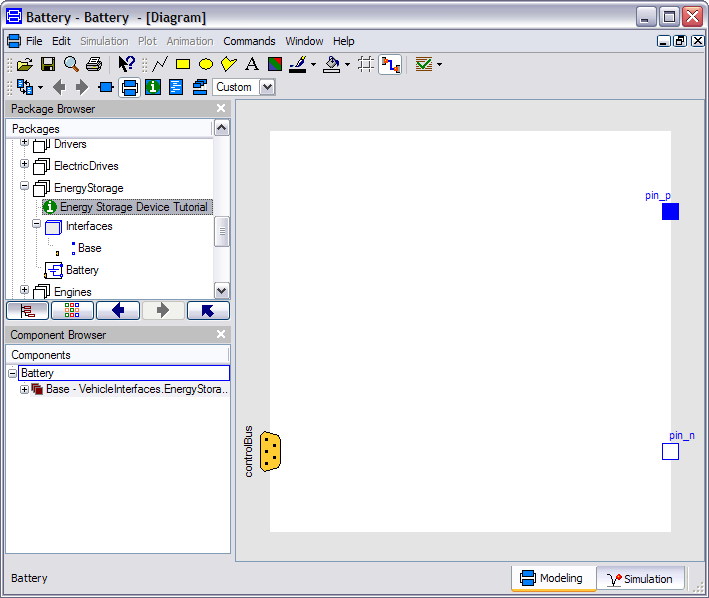Toggle the connection mode button
Viewport: 709px width, 598px height.
(x=391, y=64)
